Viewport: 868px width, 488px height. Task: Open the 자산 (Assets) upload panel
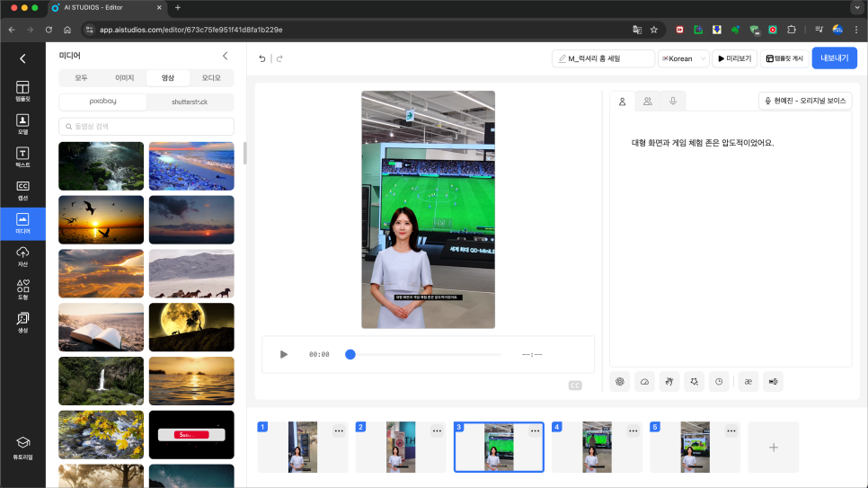22,257
